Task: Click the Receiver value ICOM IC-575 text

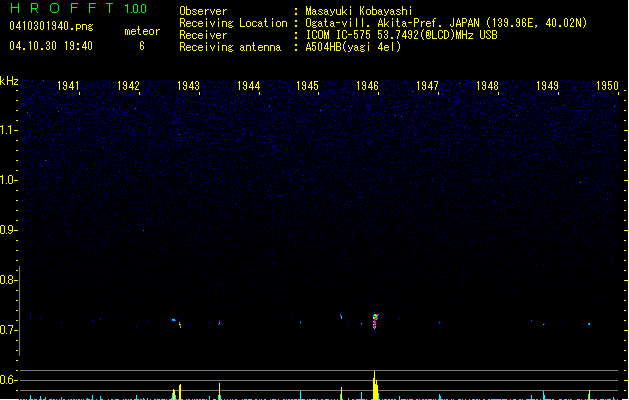Action: click(401, 35)
